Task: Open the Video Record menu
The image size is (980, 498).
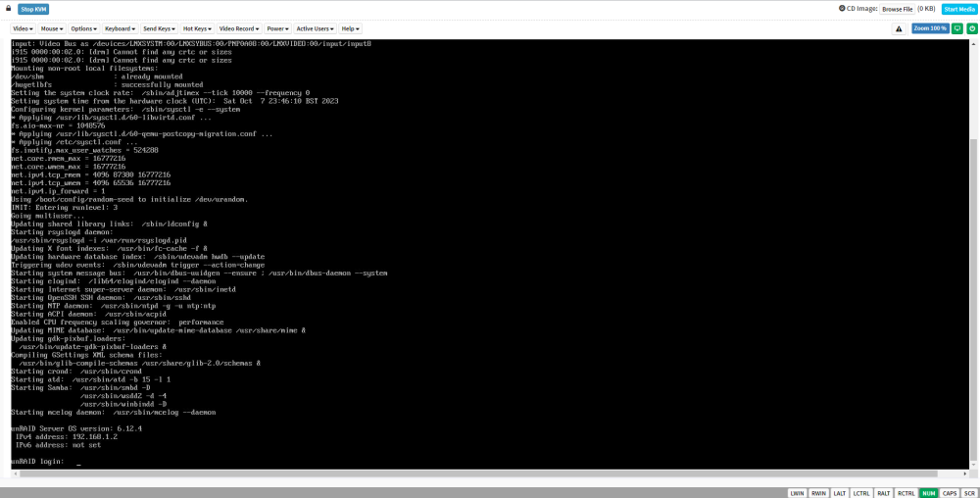Action: pos(240,28)
